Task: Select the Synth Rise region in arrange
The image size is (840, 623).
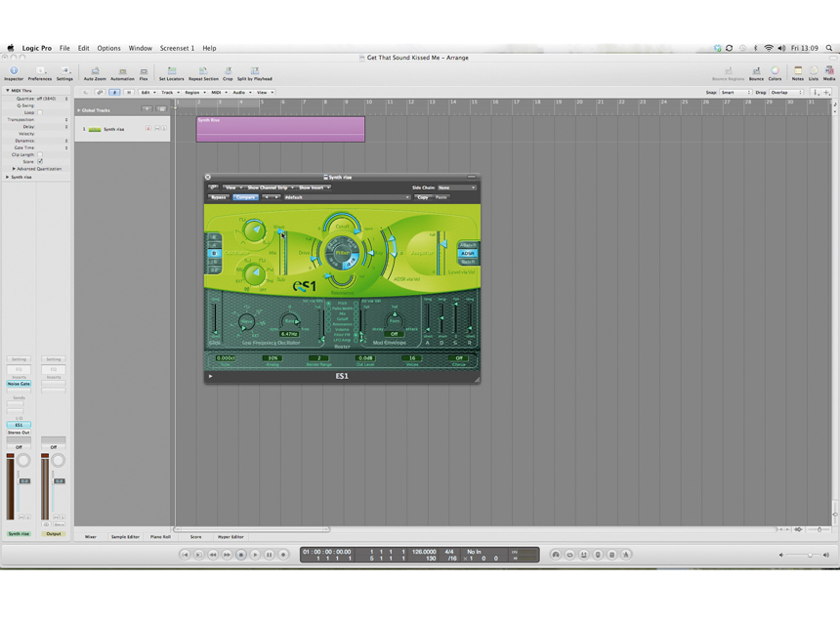Action: tap(280, 129)
